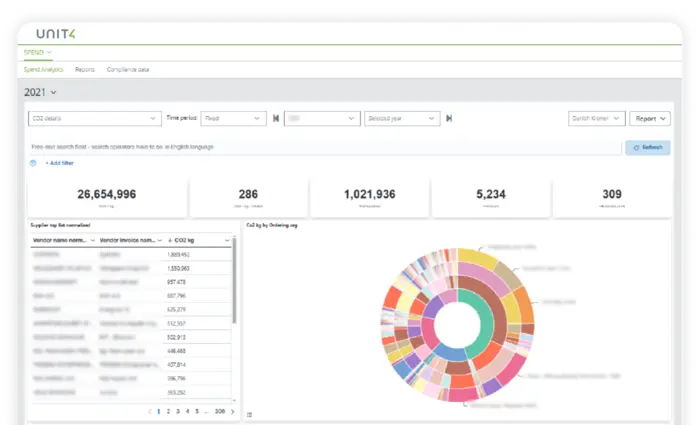Viewport: 700px width, 425px height.
Task: Open Vendor invoice name column menu chevron
Action: click(x=159, y=240)
